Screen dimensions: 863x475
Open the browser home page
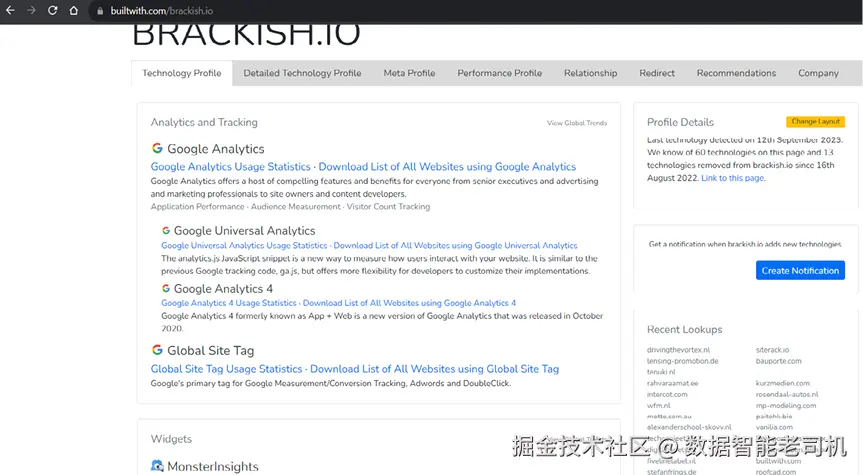[74, 10]
